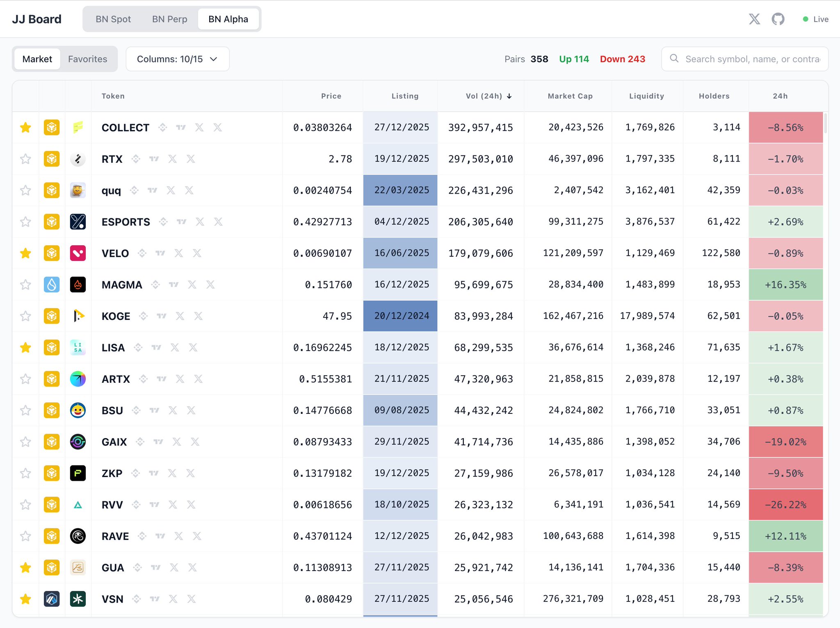This screenshot has width=840, height=628.
Task: Unfavorite COLLECT using its star
Action: (25, 128)
